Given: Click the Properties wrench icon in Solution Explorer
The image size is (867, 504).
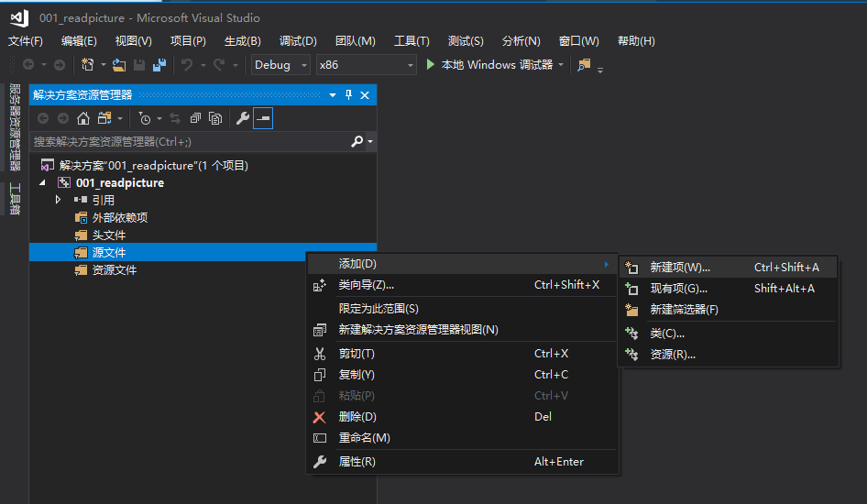Looking at the screenshot, I should 243,118.
